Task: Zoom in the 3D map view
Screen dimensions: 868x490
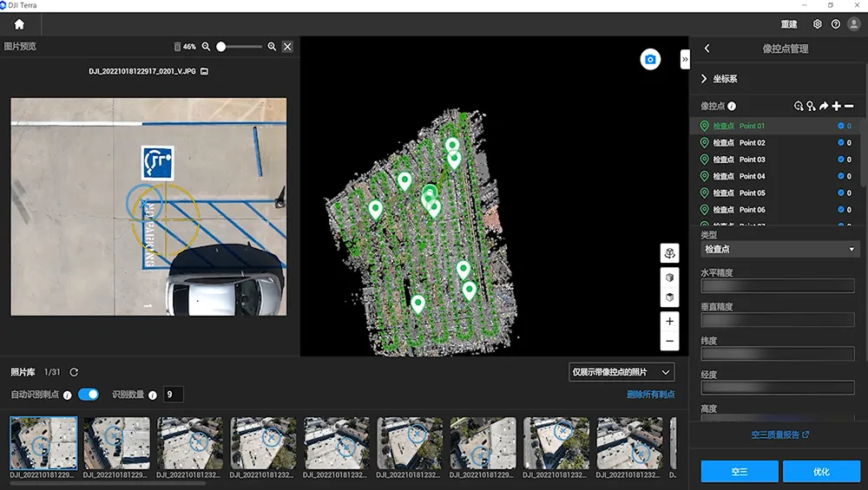Action: click(x=669, y=321)
